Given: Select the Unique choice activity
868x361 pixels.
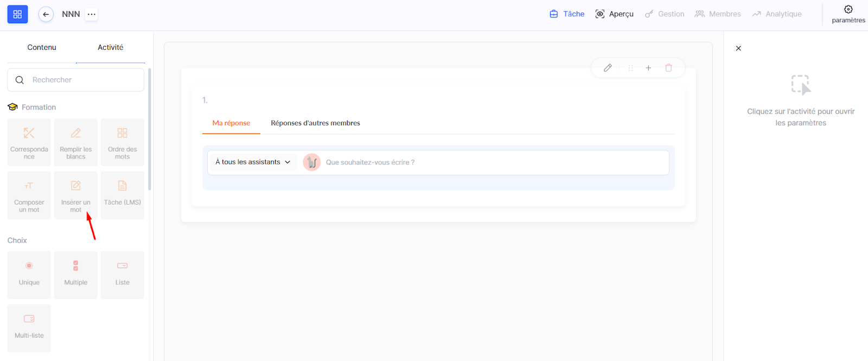Looking at the screenshot, I should point(29,275).
